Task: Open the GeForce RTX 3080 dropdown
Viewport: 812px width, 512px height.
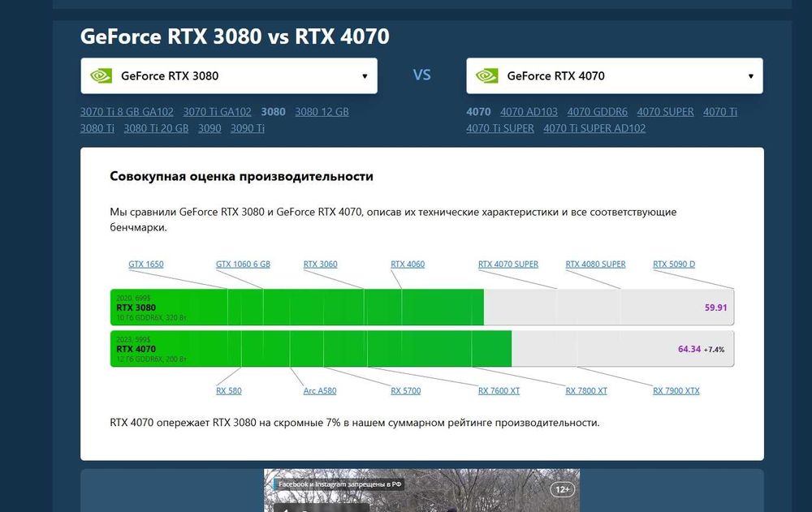Action: click(x=229, y=75)
